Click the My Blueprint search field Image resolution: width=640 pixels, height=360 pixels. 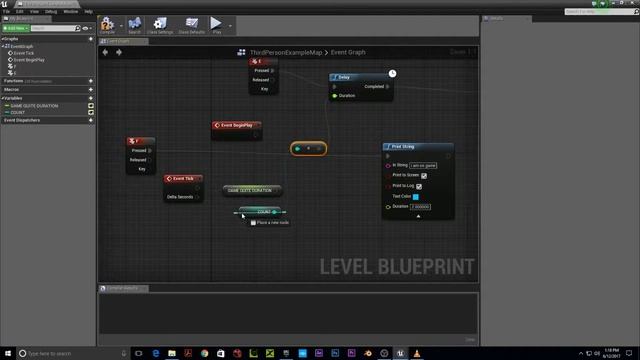pyautogui.click(x=53, y=28)
